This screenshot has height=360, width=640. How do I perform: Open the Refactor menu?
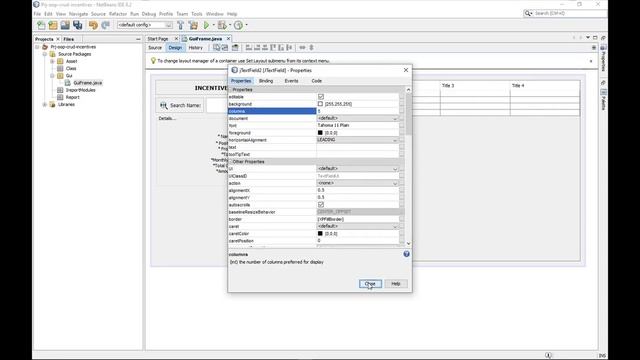(118, 14)
